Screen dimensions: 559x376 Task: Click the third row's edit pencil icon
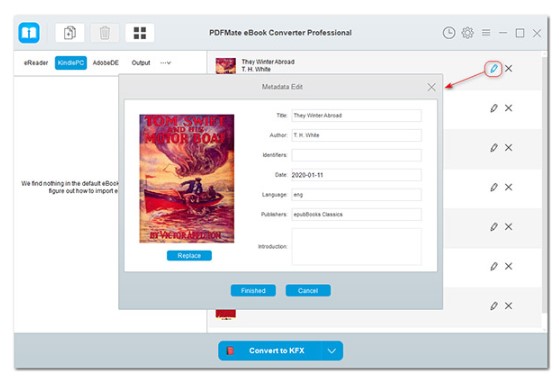[494, 148]
